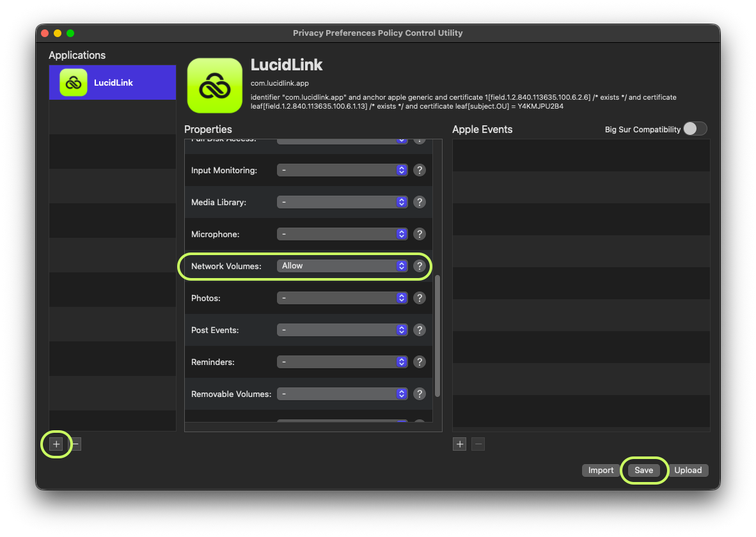756x537 pixels.
Task: Show help for Photos
Action: [420, 298]
